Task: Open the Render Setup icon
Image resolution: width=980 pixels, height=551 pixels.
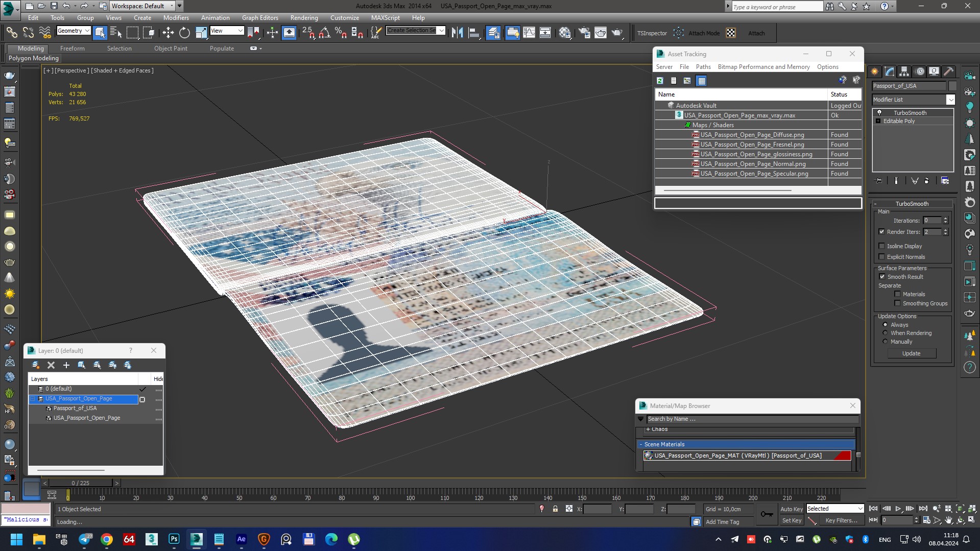Action: point(584,33)
